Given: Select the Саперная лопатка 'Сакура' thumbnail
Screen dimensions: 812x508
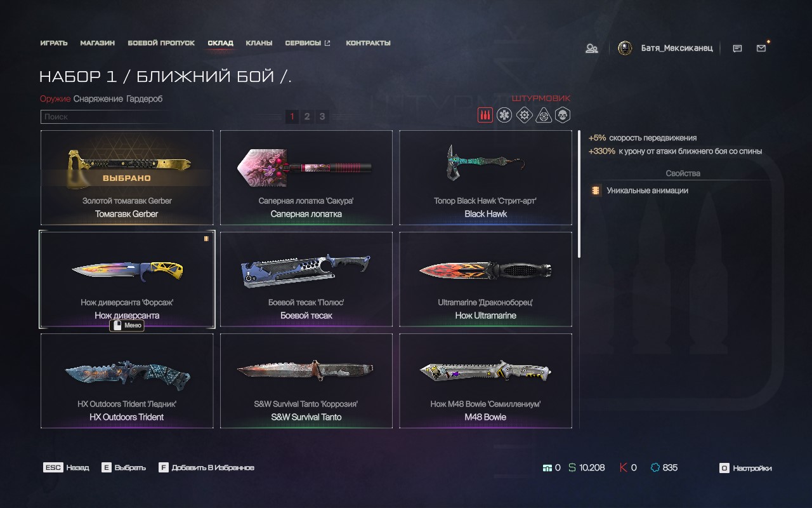Looking at the screenshot, I should (x=306, y=178).
